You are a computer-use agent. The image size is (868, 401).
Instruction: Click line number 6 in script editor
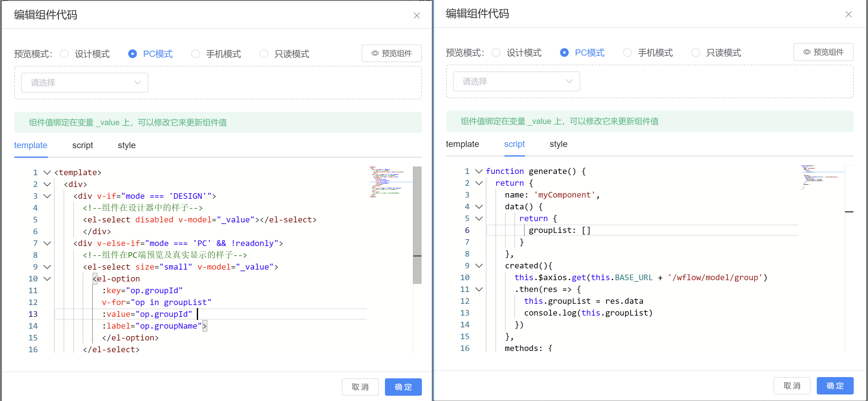coord(467,230)
